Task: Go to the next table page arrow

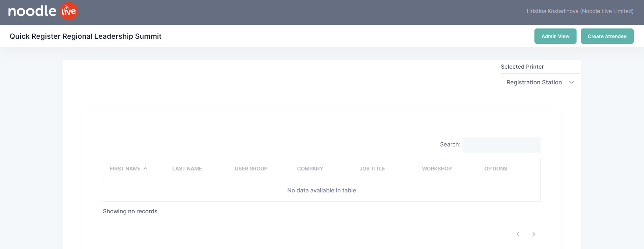Action: tap(533, 234)
